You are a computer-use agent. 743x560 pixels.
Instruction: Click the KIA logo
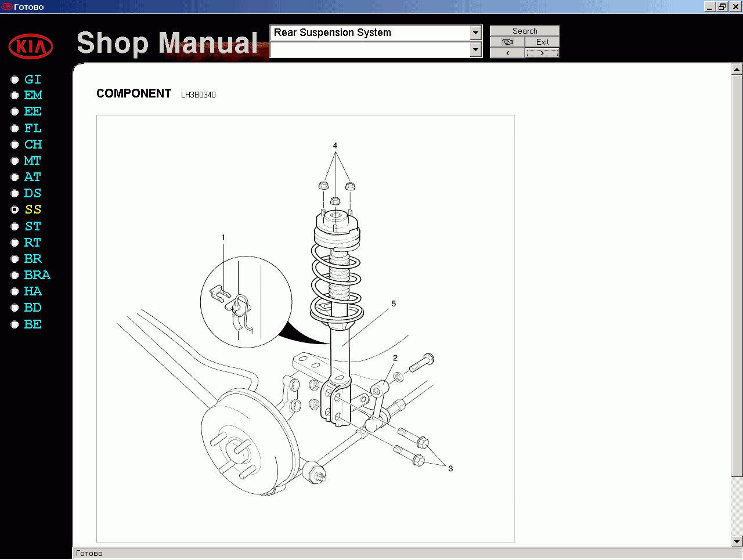(32, 46)
